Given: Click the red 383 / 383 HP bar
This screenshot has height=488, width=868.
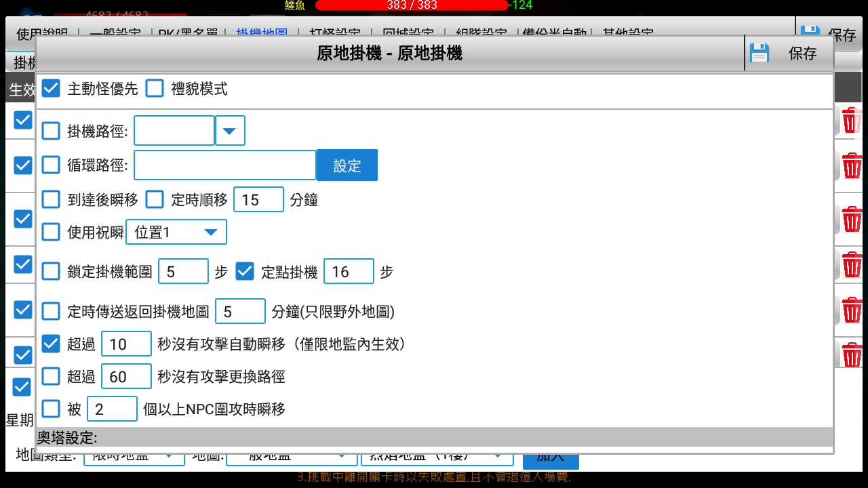Looking at the screenshot, I should [412, 5].
